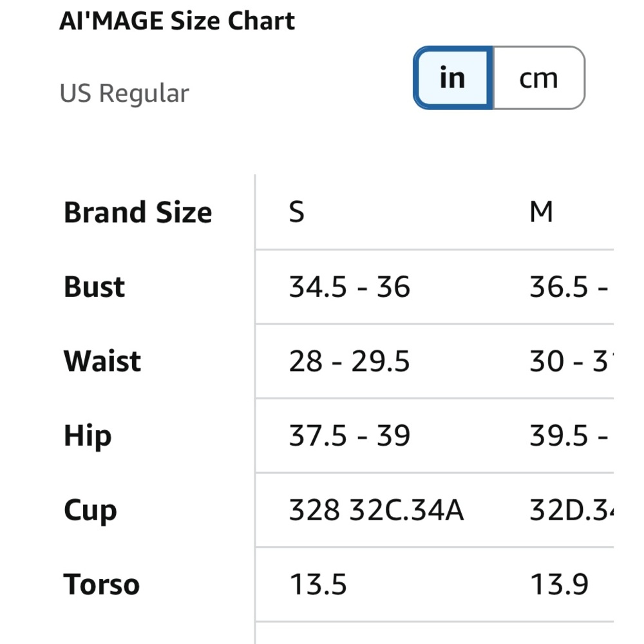Image resolution: width=644 pixels, height=644 pixels.
Task: Click the 37.5 - 39 hip value
Action: [x=349, y=436]
